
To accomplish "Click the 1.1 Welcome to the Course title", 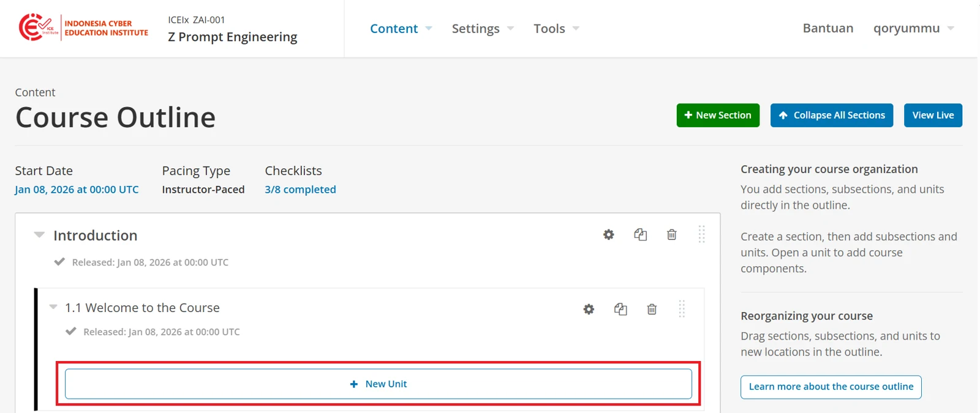I will click(x=142, y=308).
